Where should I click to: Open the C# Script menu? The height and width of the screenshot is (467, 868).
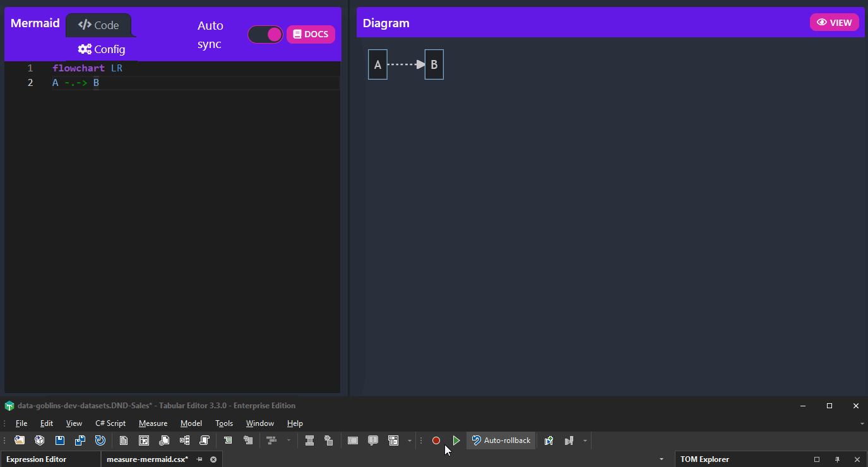pos(110,423)
